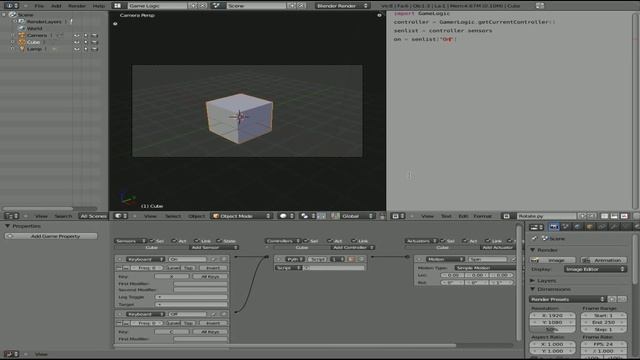640x360 pixels.
Task: Open the Render menu in top bar
Action: tap(77, 6)
